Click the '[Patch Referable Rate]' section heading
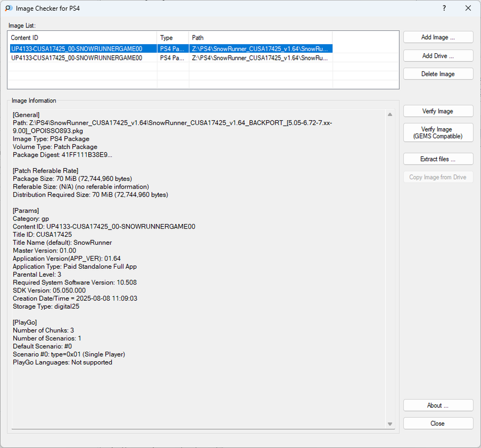Image resolution: width=481 pixels, height=448 pixels. click(x=45, y=171)
